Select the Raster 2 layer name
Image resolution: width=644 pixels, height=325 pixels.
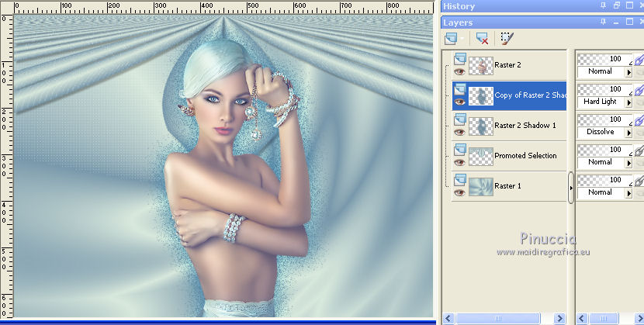(x=507, y=65)
